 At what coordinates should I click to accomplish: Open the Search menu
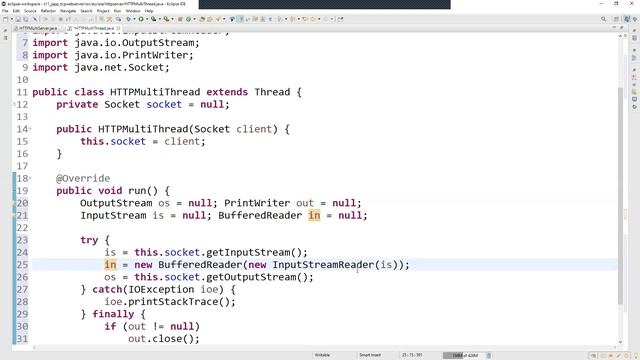pyautogui.click(x=86, y=11)
